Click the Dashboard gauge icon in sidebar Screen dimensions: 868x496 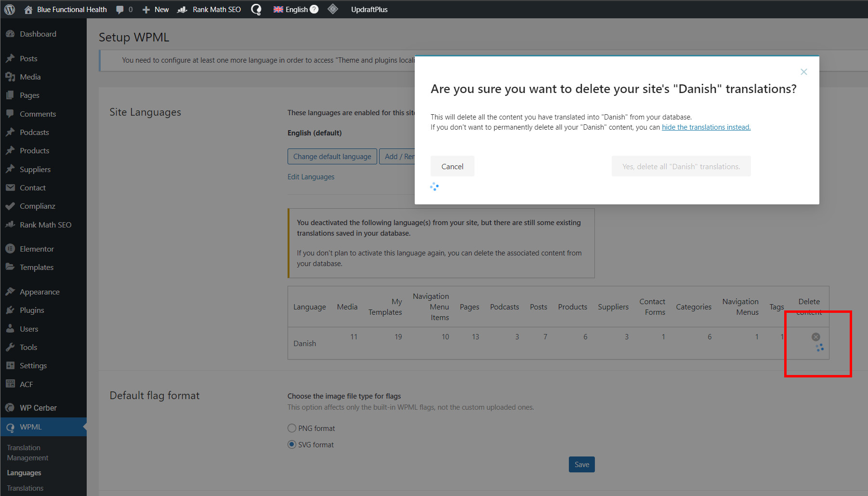click(10, 34)
